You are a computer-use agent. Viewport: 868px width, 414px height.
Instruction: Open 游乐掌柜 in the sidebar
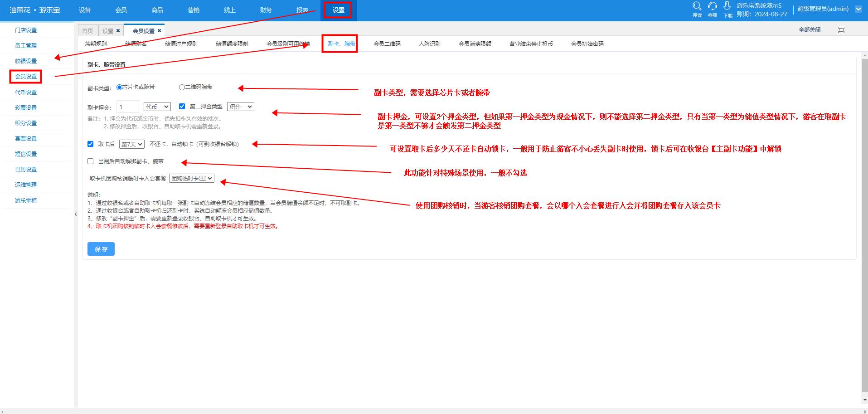click(x=26, y=201)
